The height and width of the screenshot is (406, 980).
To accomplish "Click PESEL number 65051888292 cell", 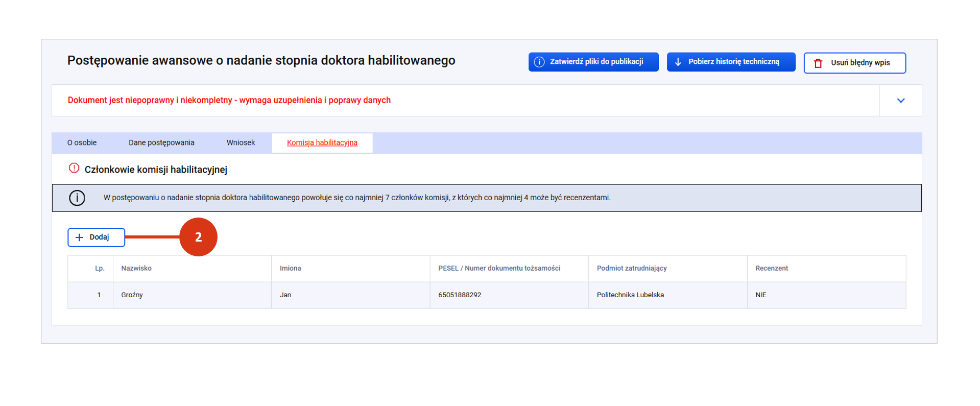I will 460,295.
